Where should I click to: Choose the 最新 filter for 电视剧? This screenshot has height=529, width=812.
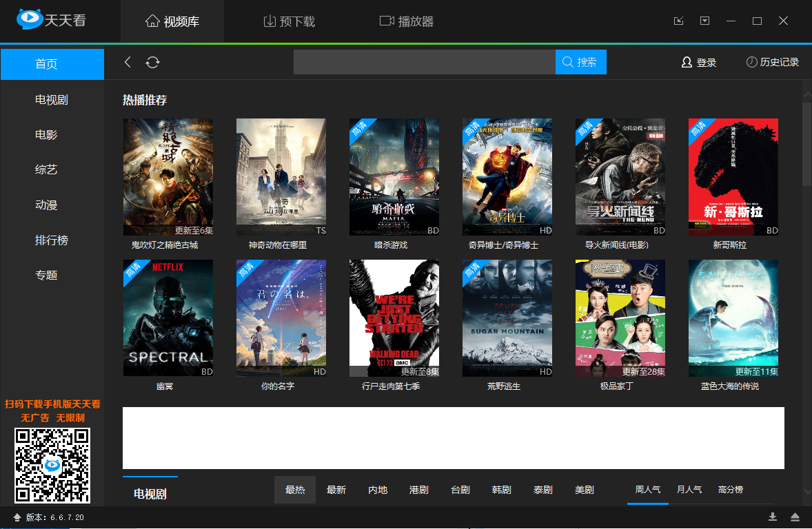click(x=336, y=490)
